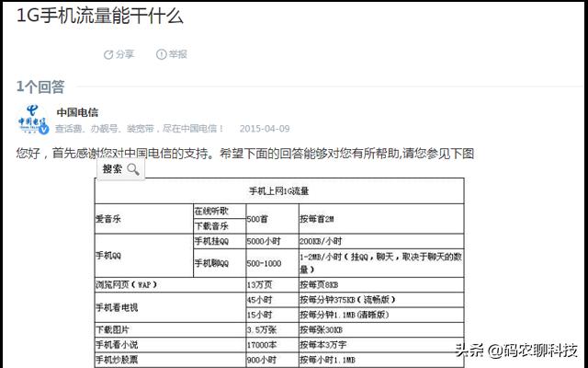Image resolution: width=588 pixels, height=368 pixels.
Task: Click the 13万页 table cell
Action: pyautogui.click(x=272, y=285)
